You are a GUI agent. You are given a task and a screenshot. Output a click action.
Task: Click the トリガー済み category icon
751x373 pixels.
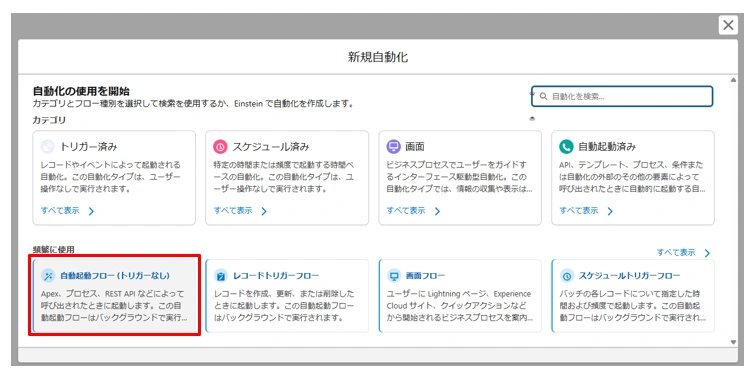pyautogui.click(x=47, y=147)
